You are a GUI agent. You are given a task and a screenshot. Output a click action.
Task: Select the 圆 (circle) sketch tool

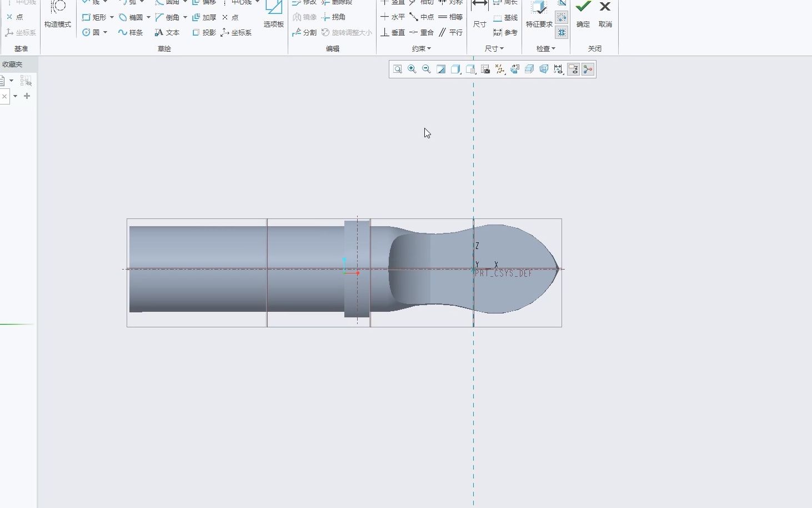click(91, 32)
